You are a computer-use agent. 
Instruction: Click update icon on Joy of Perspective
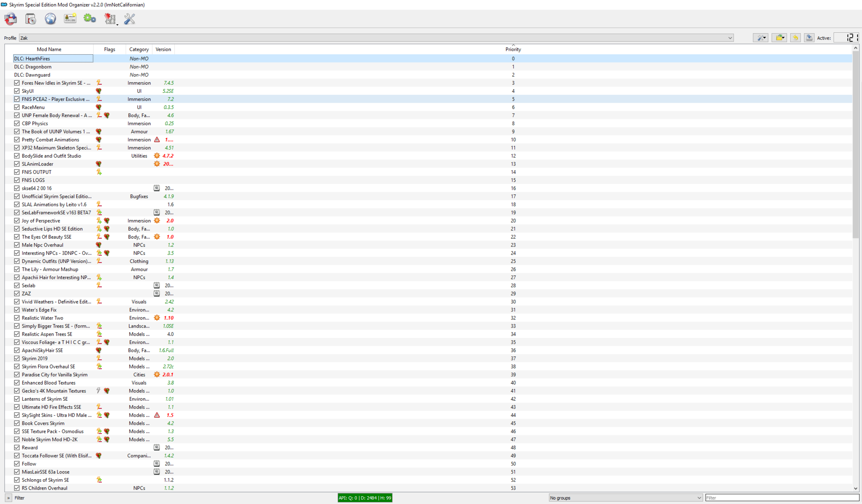point(157,221)
